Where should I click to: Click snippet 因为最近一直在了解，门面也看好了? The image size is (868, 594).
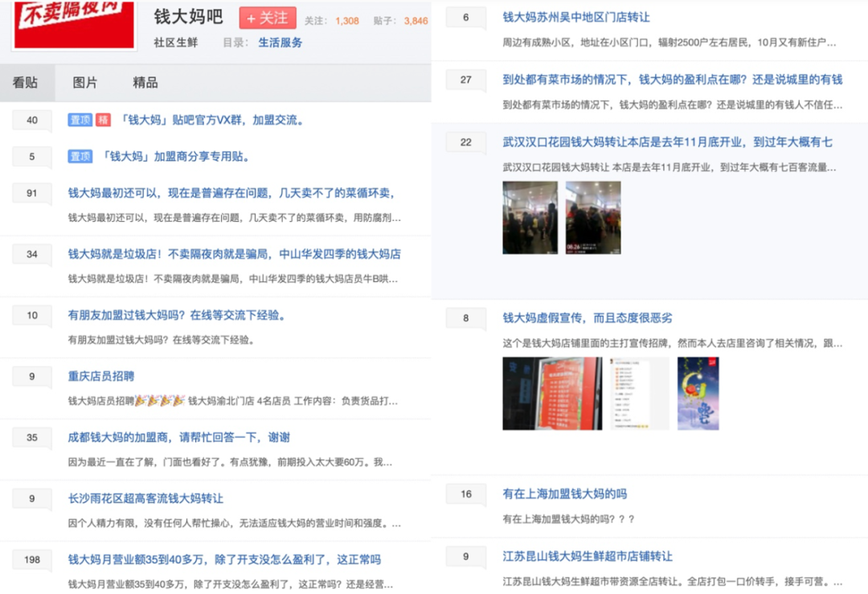230,462
